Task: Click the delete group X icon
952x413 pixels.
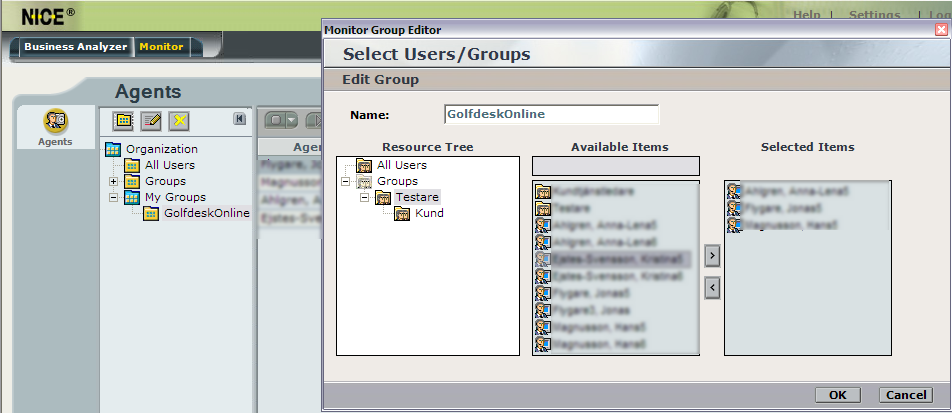Action: (179, 120)
